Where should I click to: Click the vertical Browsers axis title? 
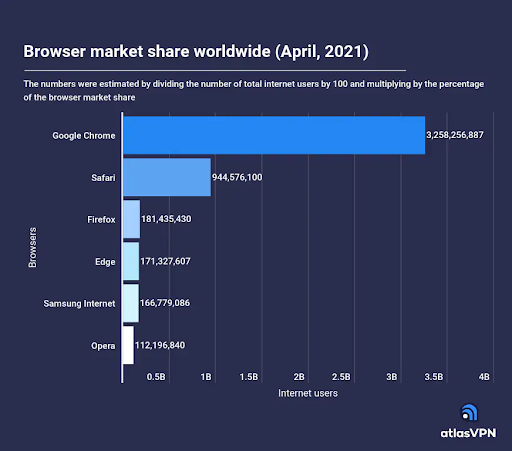pos(32,248)
